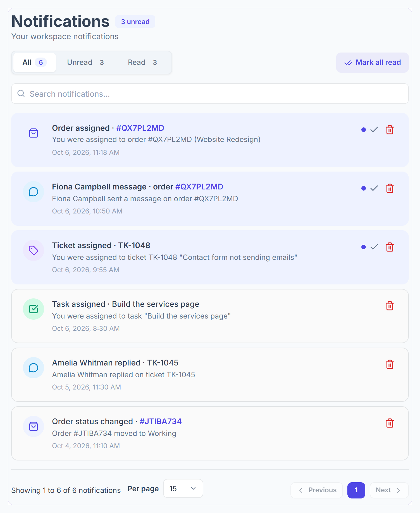This screenshot has width=420, height=513.
Task: Click the chat bubble icon for Fiona Campbell message
Action: 34,192
